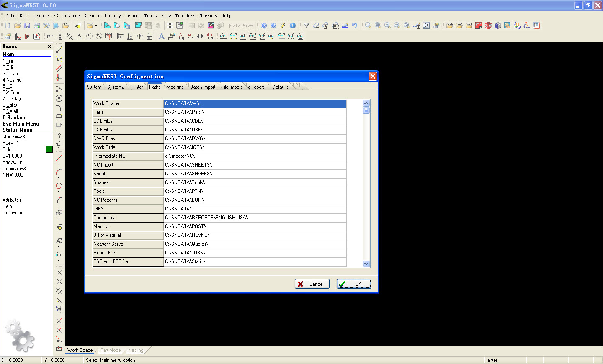Click the horizontal dimension tool icon

click(x=51, y=36)
